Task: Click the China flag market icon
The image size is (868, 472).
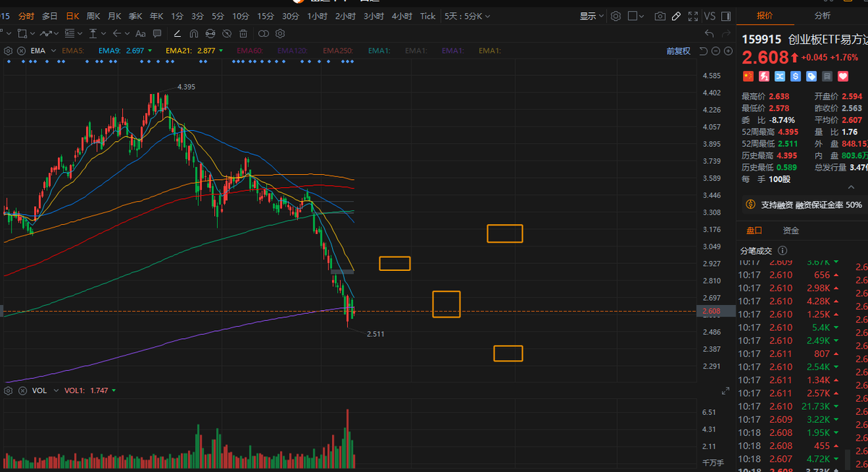Action: [x=748, y=76]
